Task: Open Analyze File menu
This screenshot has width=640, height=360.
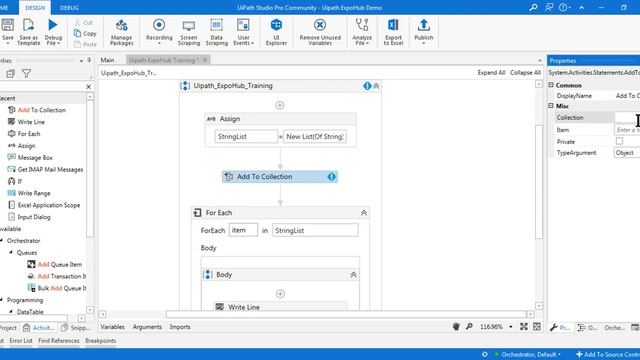Action: pyautogui.click(x=362, y=32)
